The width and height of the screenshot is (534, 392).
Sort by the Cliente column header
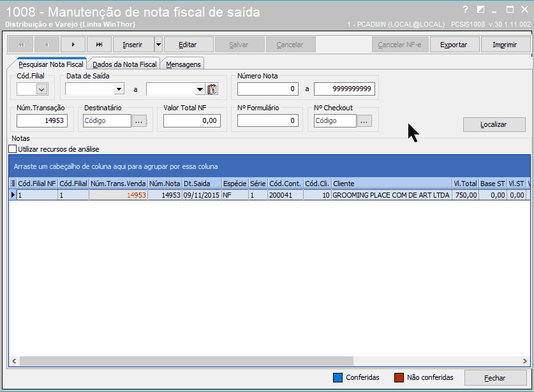click(x=392, y=184)
